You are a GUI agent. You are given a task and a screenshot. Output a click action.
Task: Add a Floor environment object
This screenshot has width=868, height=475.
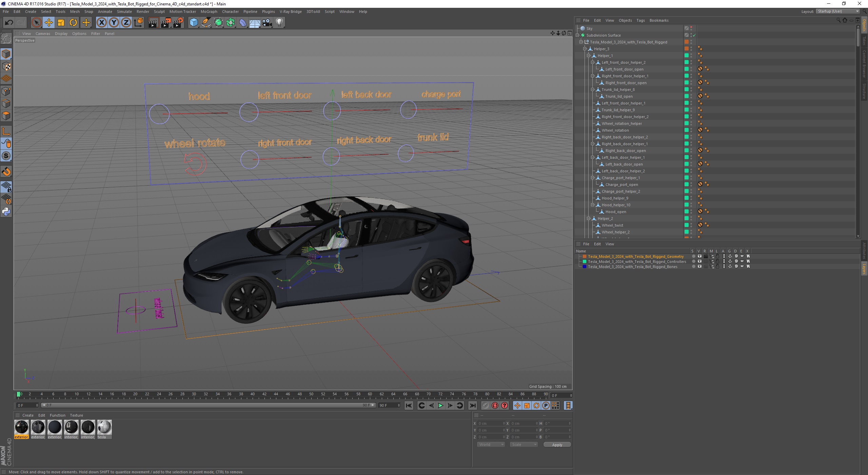[255, 23]
